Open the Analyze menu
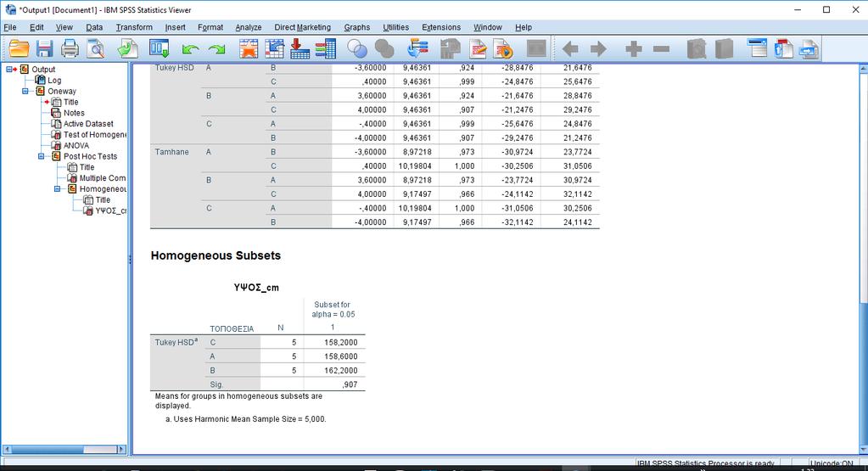 pos(248,27)
